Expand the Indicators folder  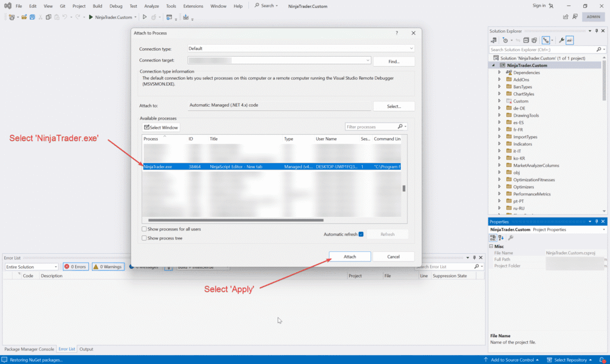click(x=500, y=144)
